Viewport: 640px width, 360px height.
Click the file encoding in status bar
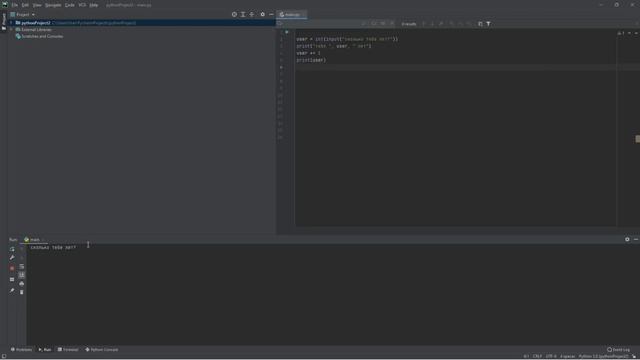tap(551, 356)
